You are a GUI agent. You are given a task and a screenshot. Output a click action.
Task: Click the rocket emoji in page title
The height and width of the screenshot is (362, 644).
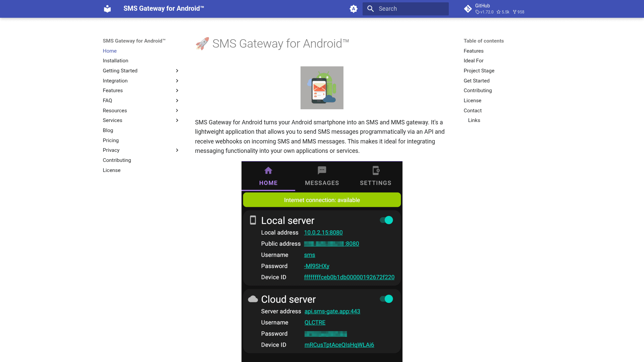click(202, 44)
